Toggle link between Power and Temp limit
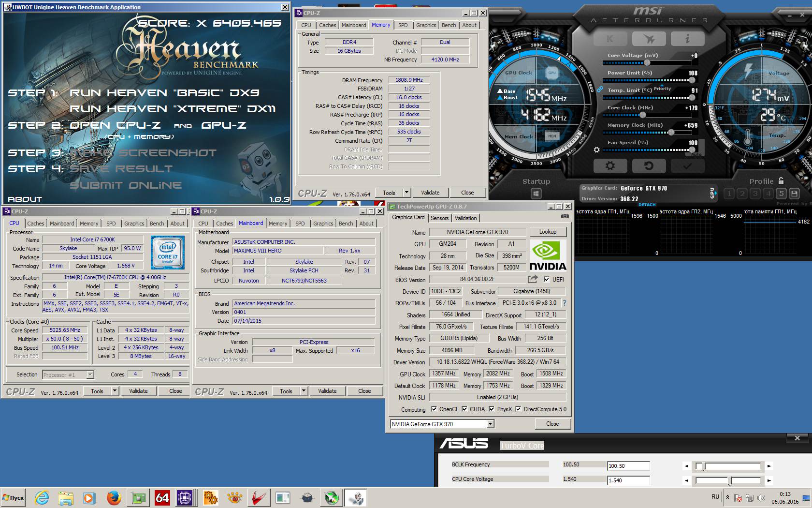This screenshot has width=812, height=508. (x=599, y=90)
